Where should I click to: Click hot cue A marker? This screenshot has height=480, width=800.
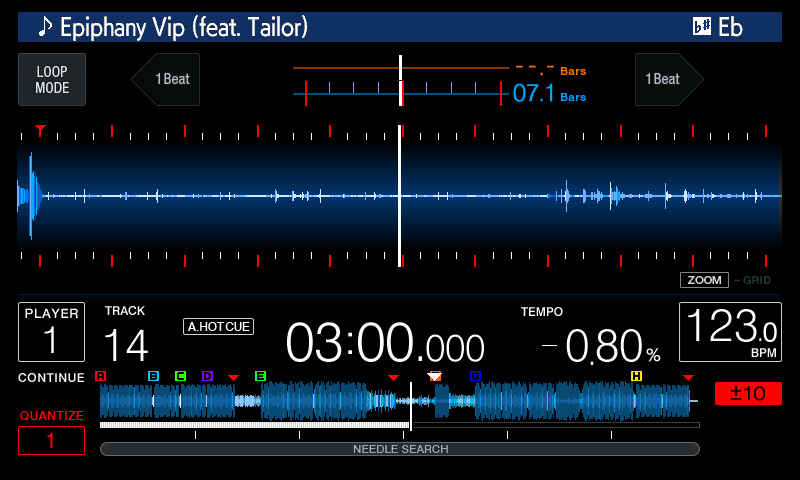100,376
